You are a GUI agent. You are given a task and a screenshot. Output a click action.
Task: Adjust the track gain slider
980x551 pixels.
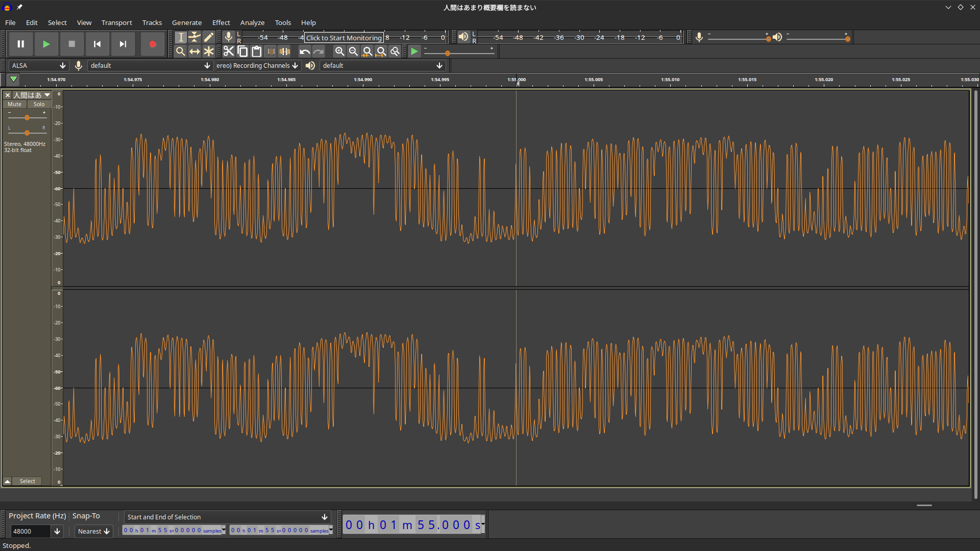click(x=27, y=117)
